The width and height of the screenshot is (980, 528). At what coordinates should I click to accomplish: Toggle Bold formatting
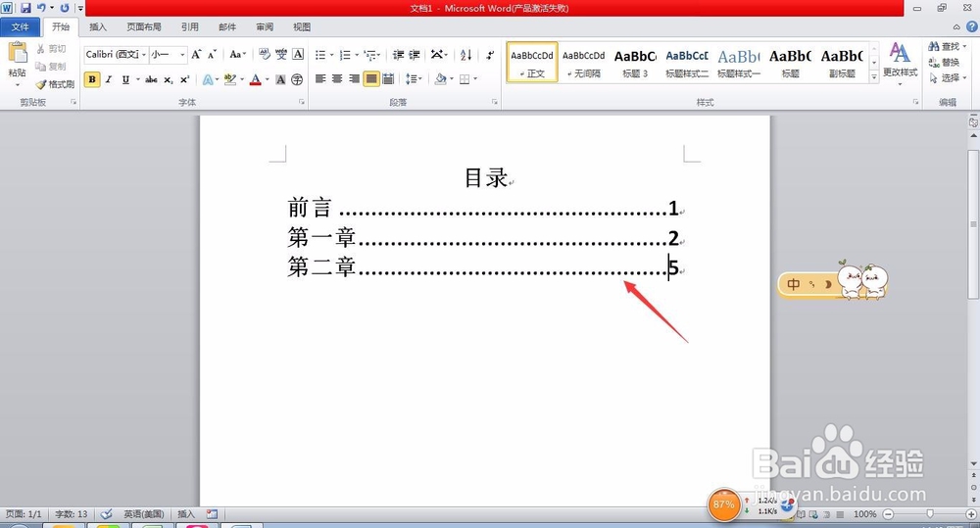pyautogui.click(x=92, y=79)
